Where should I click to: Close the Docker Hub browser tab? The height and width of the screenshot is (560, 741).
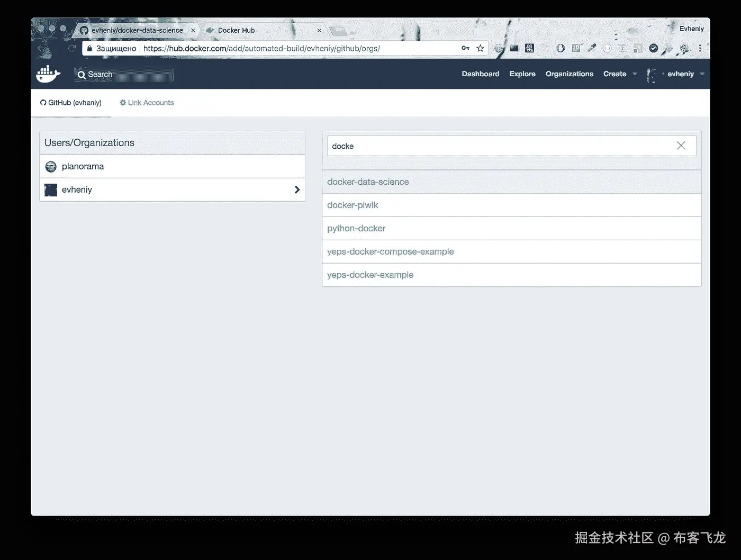point(319,31)
